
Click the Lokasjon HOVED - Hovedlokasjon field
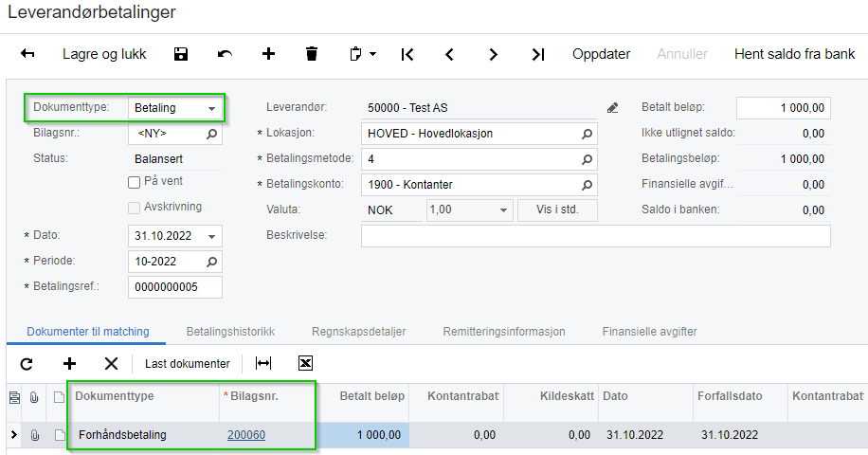[x=479, y=134]
